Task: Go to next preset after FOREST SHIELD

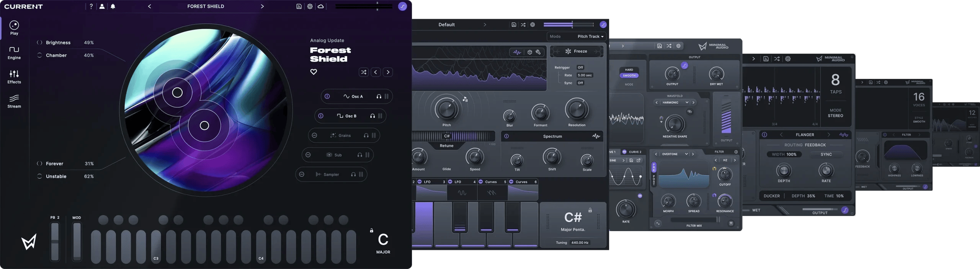Action: point(262,6)
